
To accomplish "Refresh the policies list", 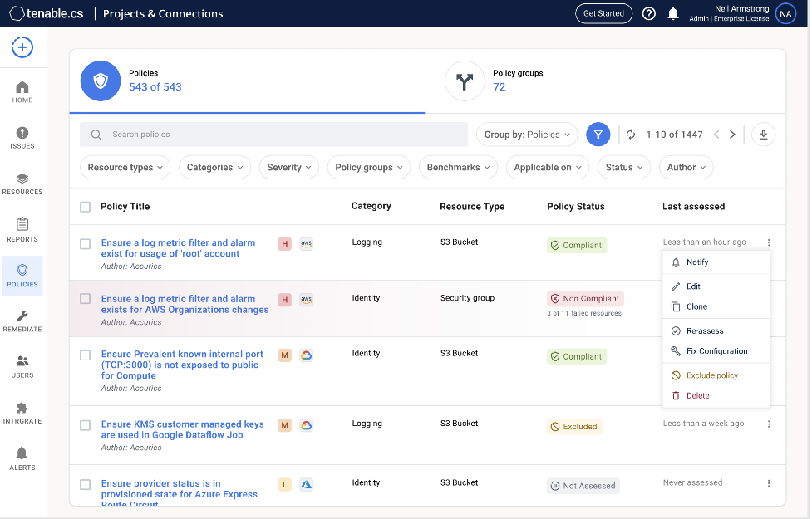I will [x=629, y=134].
